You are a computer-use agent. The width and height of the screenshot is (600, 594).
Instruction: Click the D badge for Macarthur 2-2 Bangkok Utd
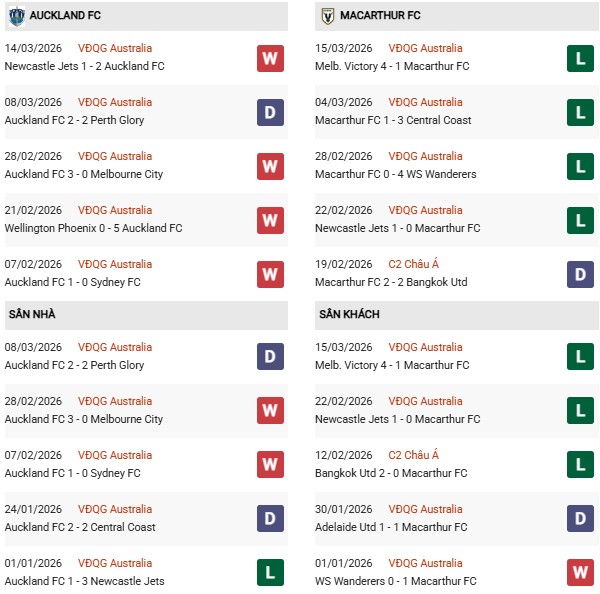[580, 274]
